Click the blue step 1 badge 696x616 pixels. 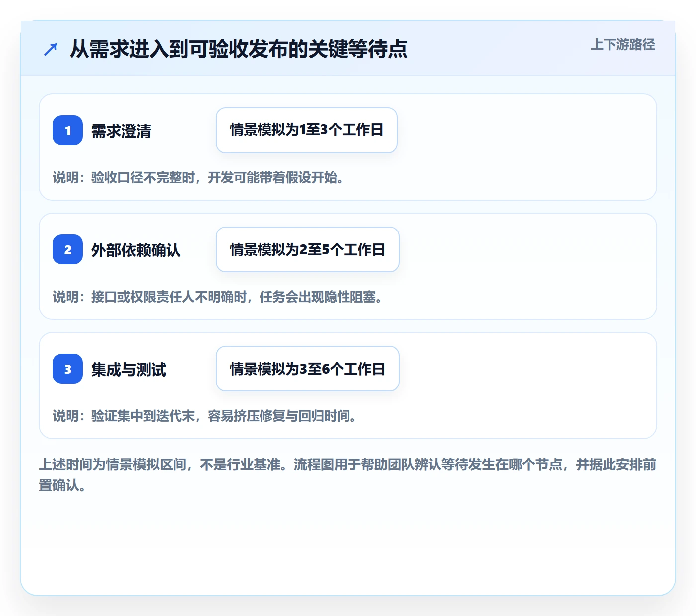pos(68,130)
